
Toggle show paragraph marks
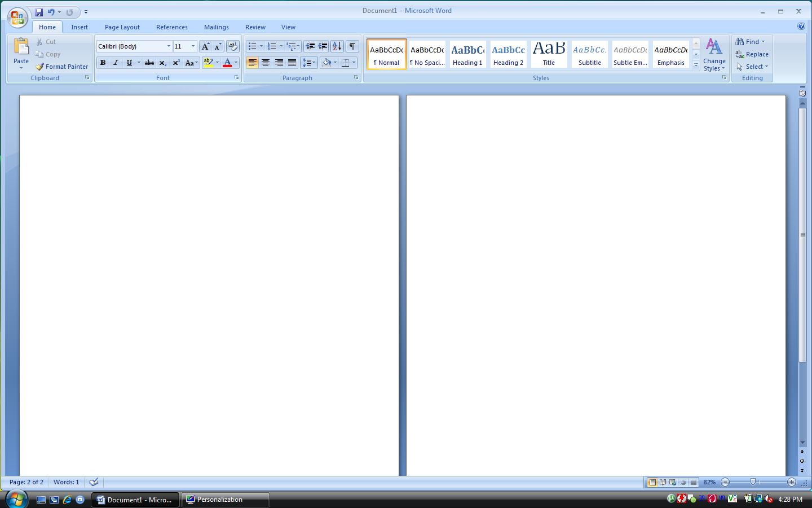point(352,46)
